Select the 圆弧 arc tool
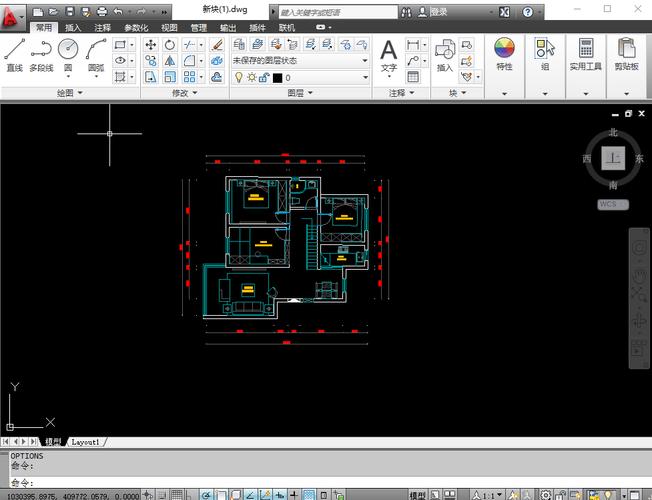The width and height of the screenshot is (652, 500). 96,54
